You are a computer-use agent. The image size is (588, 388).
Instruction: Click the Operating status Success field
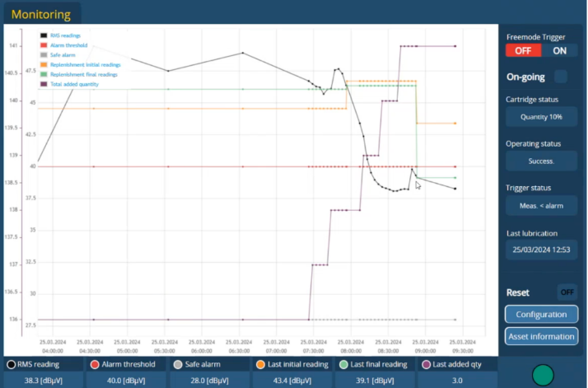[541, 161]
